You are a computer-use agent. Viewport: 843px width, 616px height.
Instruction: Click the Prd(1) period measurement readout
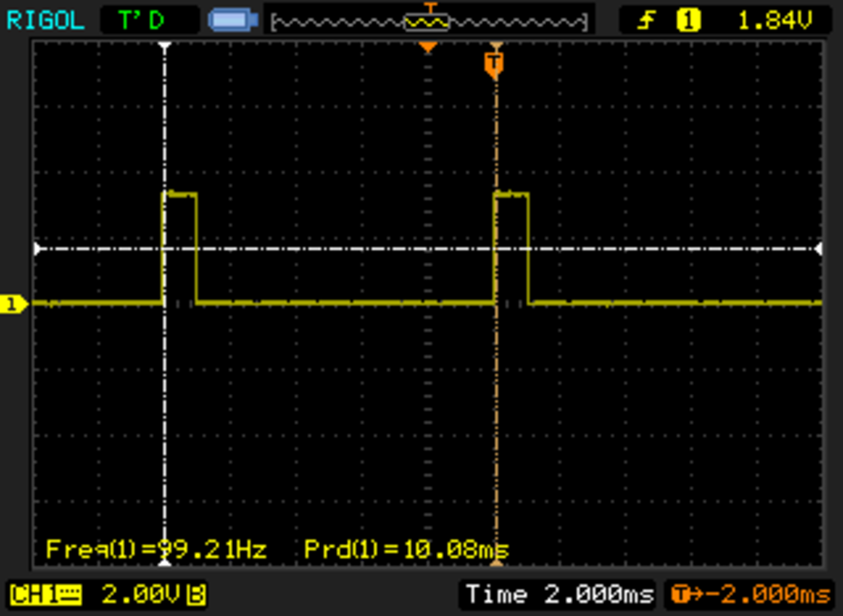pyautogui.click(x=406, y=549)
